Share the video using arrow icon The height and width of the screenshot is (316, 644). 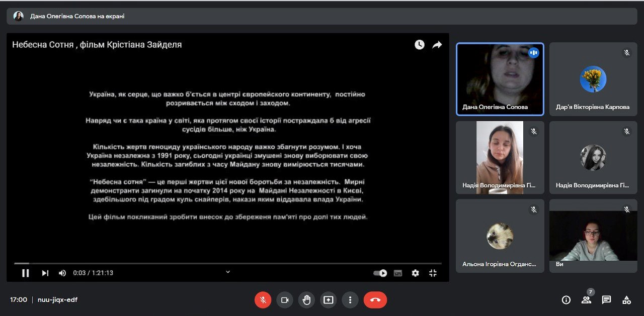point(437,45)
